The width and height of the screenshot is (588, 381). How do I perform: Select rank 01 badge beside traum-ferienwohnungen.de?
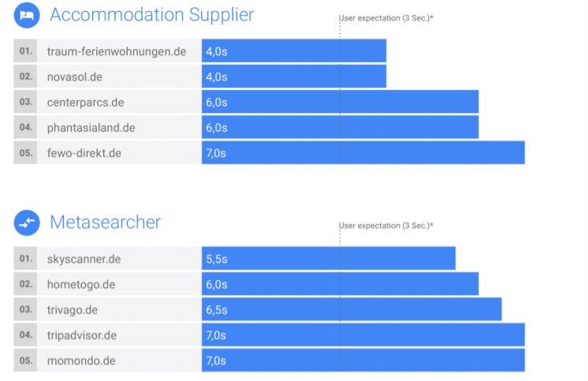(x=25, y=50)
